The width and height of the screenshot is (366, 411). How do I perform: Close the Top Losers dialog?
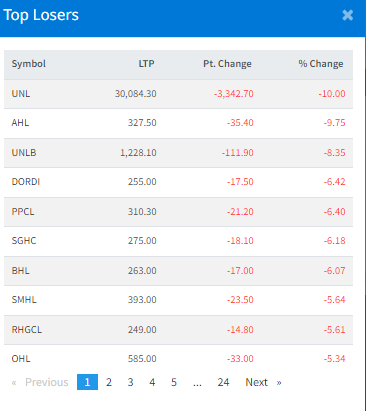pyautogui.click(x=347, y=15)
